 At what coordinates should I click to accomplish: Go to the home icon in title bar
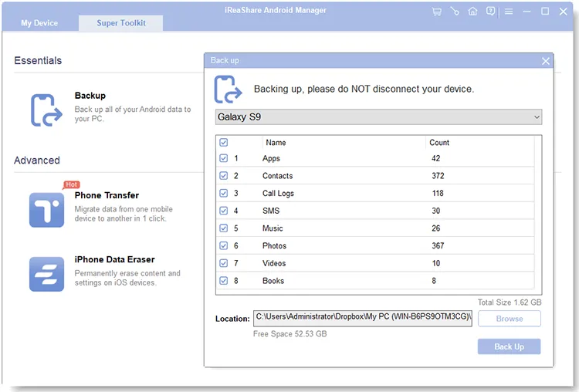pos(472,12)
